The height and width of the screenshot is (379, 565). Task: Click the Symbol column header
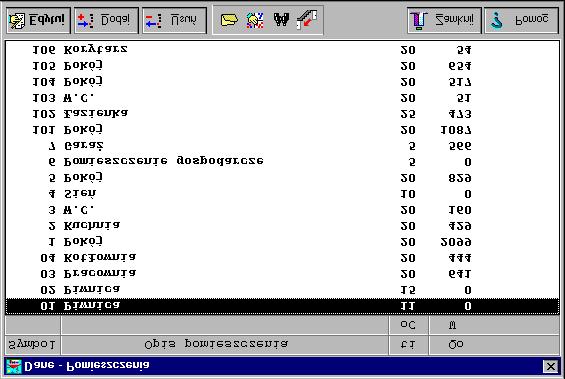[x=32, y=345]
